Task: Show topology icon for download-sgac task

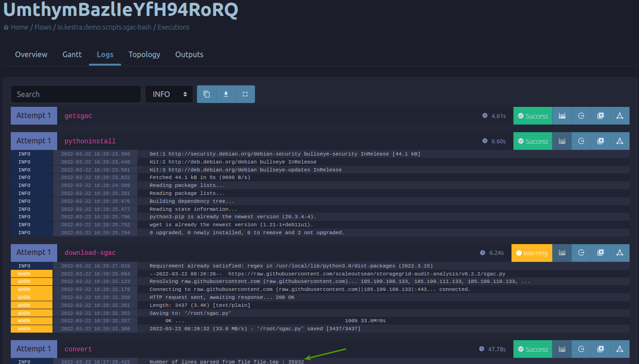Action: coord(620,253)
